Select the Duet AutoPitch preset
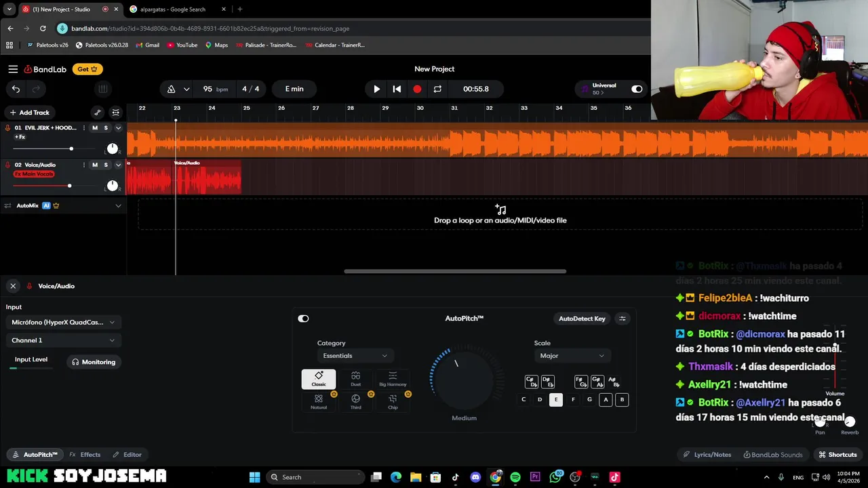 355,379
